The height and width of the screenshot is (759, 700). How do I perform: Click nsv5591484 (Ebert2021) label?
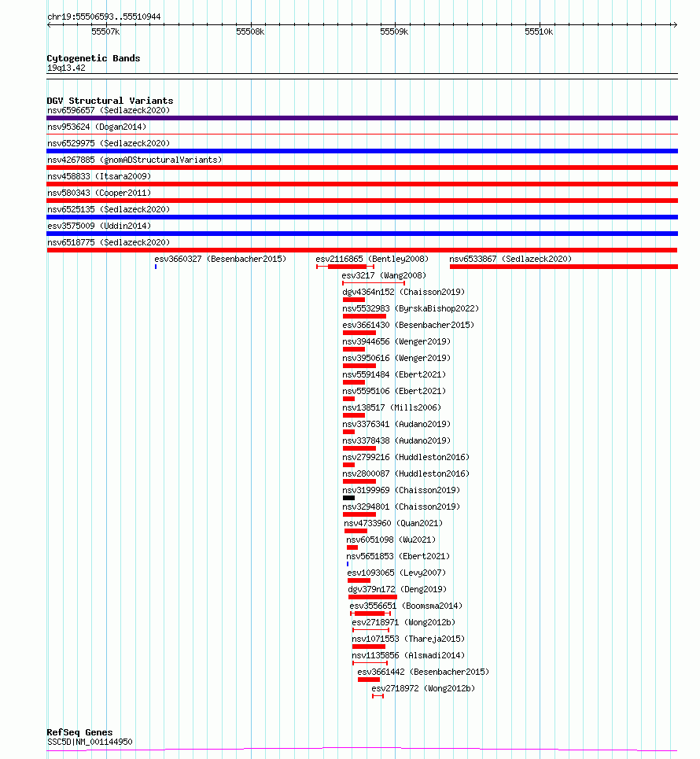[394, 374]
